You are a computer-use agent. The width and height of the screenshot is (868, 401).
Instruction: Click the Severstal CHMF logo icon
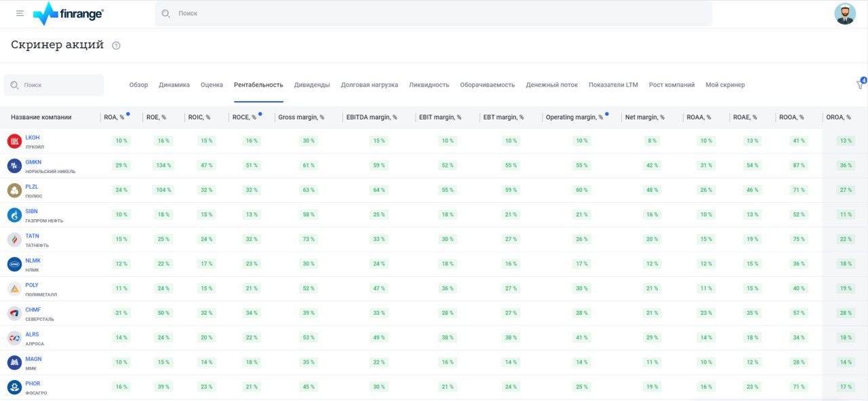tap(14, 313)
